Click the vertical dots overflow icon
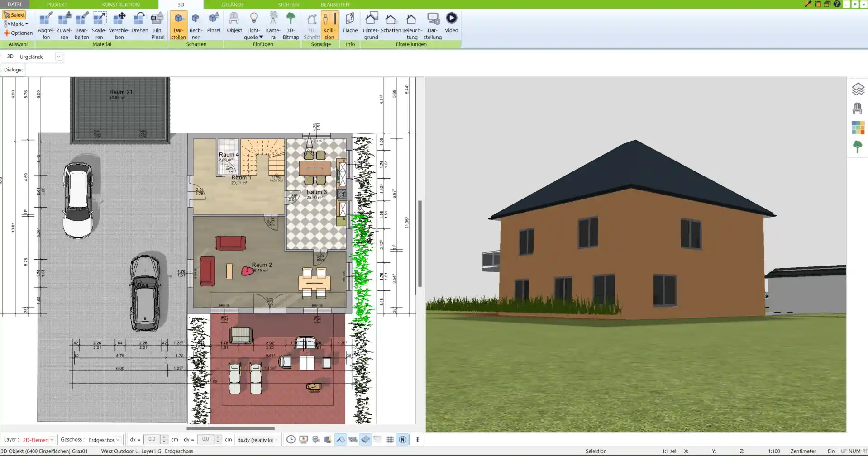Image resolution: width=868 pixels, height=456 pixels. click(x=417, y=439)
